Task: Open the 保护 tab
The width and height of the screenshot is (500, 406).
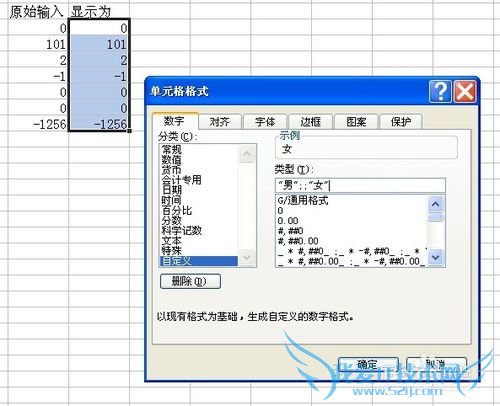Action: [401, 122]
